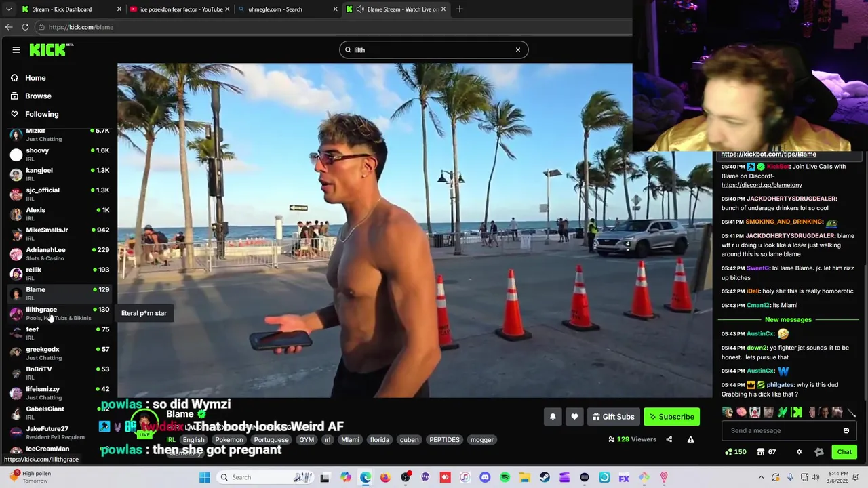
Task: Click the Miami stream tag
Action: point(350,440)
